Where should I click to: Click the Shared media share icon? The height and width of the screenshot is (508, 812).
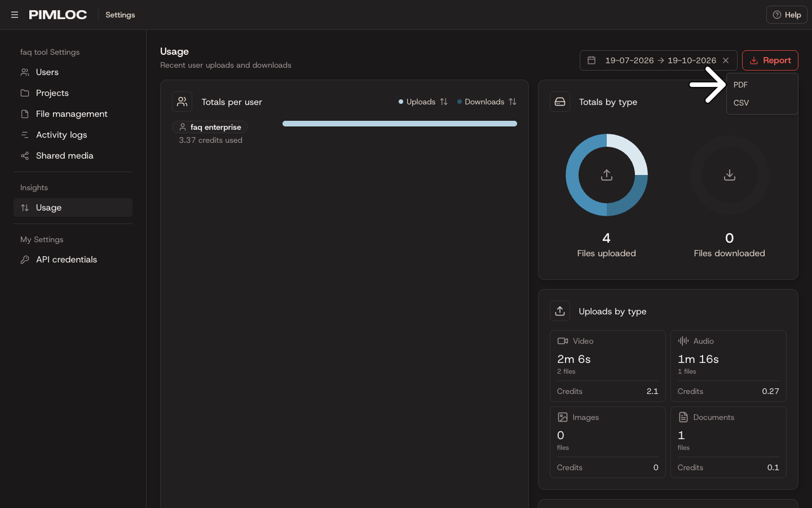point(25,156)
